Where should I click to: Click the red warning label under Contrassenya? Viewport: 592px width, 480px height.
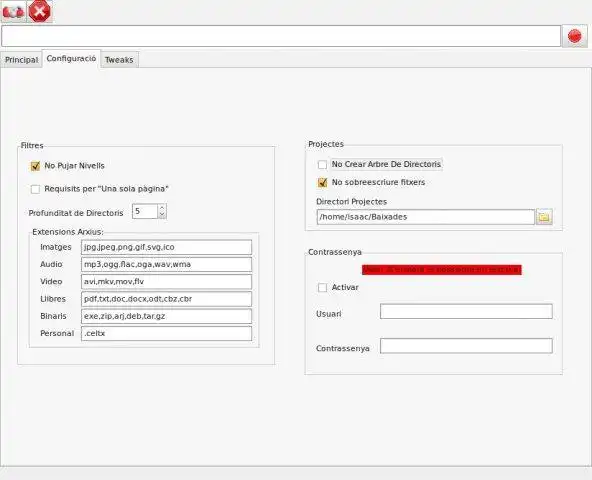pyautogui.click(x=442, y=270)
